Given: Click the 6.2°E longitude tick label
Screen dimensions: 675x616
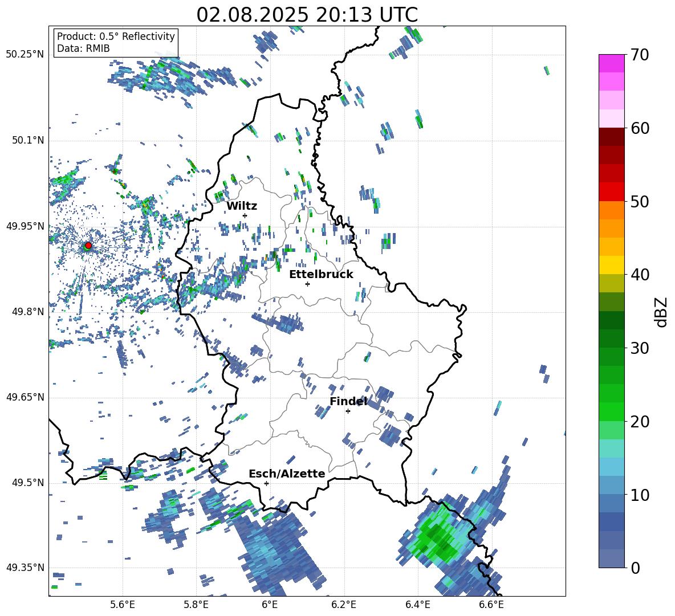Looking at the screenshot, I should (x=344, y=605).
